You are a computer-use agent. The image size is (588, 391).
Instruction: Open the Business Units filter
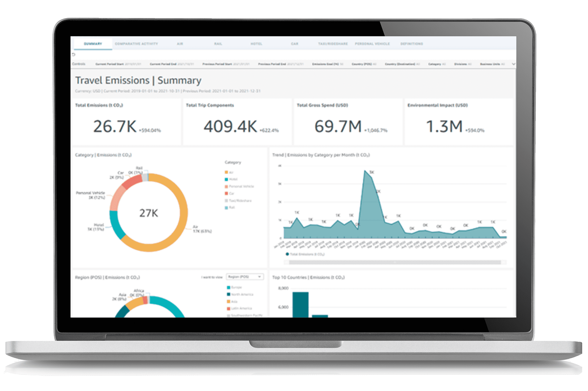(492, 64)
